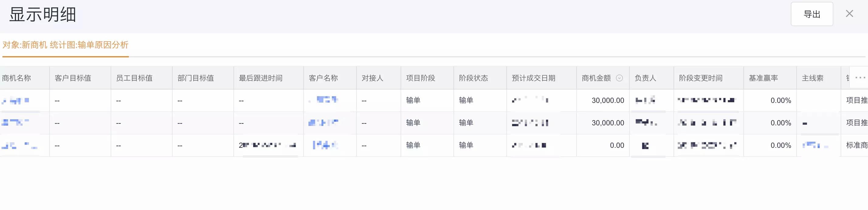Open the third row's blurred 商机名称 link
This screenshot has height=210, width=868.
coord(19,145)
